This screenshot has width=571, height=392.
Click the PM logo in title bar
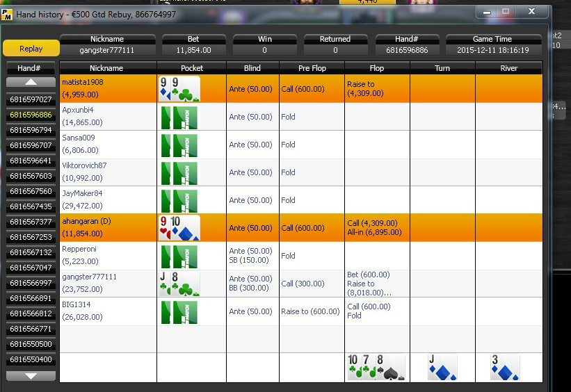click(7, 15)
